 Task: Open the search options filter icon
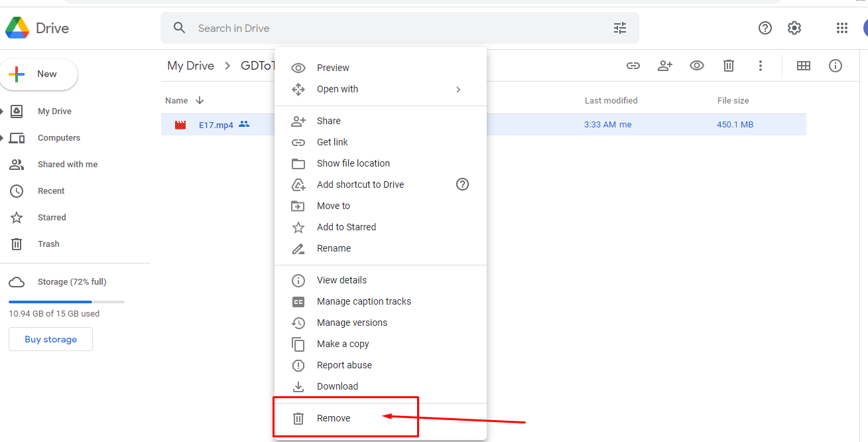coord(619,28)
